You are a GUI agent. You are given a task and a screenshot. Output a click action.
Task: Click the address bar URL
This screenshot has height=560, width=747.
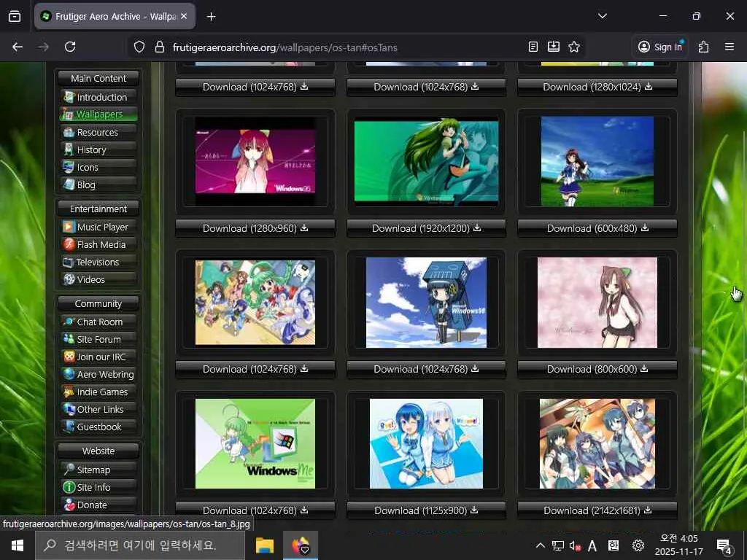tap(285, 47)
